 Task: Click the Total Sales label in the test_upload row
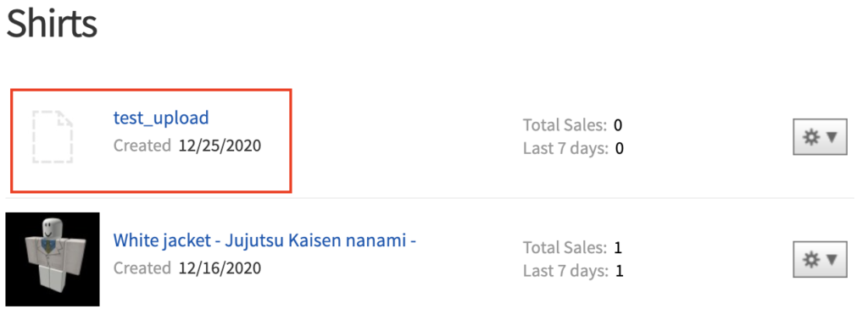(565, 125)
